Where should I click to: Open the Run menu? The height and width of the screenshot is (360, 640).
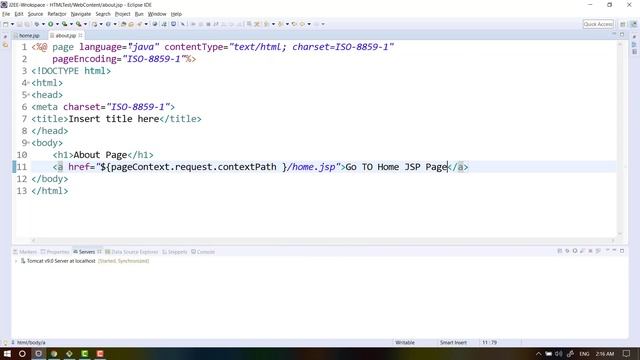pyautogui.click(x=139, y=14)
